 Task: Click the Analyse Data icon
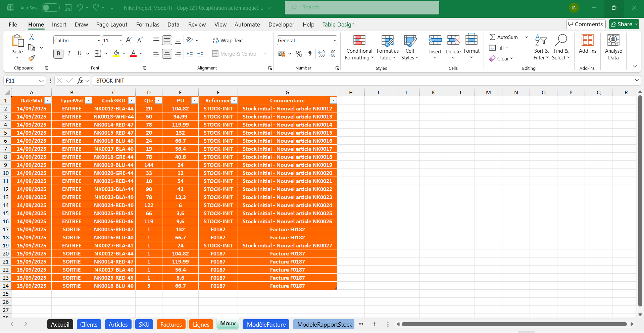(x=613, y=48)
